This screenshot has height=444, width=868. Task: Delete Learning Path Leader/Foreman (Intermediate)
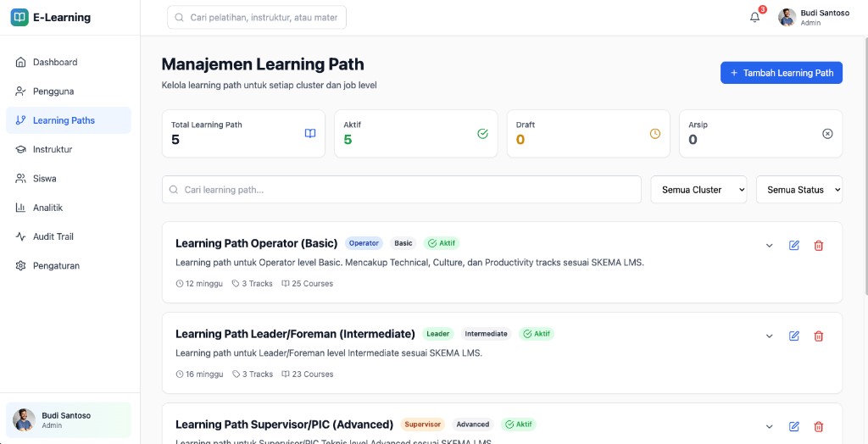tap(818, 336)
